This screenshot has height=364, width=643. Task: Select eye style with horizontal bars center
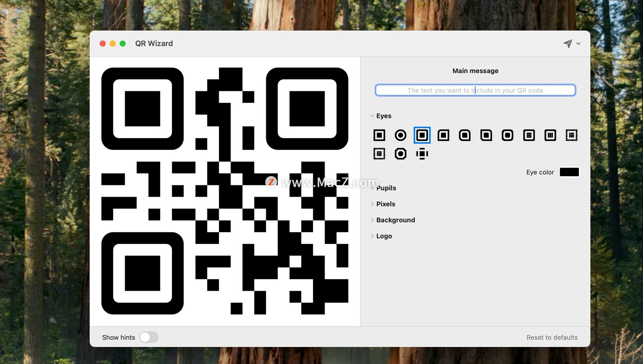(x=529, y=135)
